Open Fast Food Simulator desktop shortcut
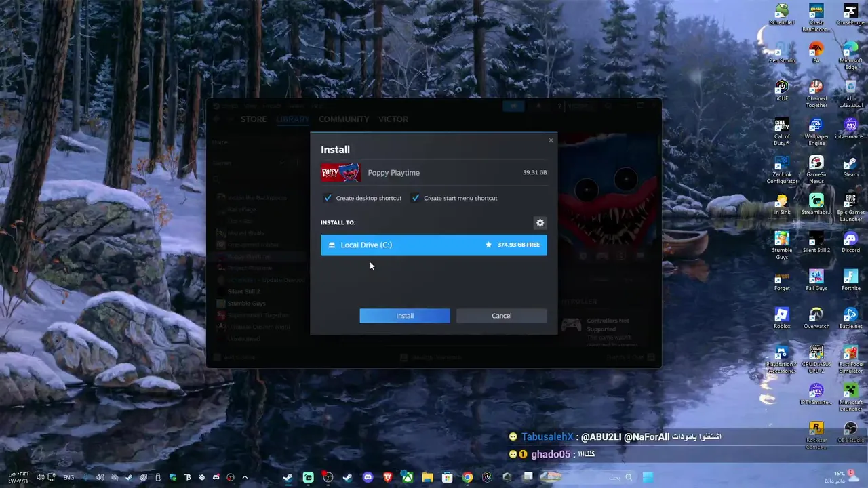 (850, 359)
